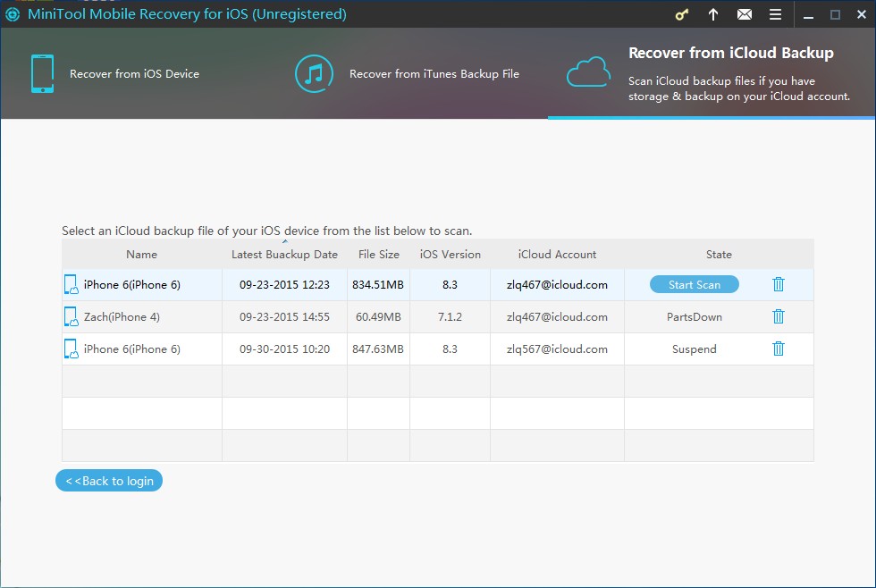Select date 09-30-2015 10:20

click(284, 349)
